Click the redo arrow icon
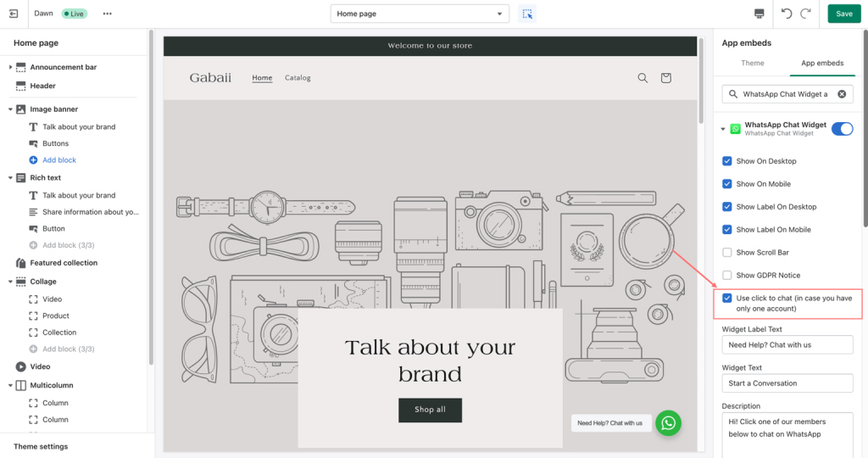The width and height of the screenshot is (868, 458). 805,14
